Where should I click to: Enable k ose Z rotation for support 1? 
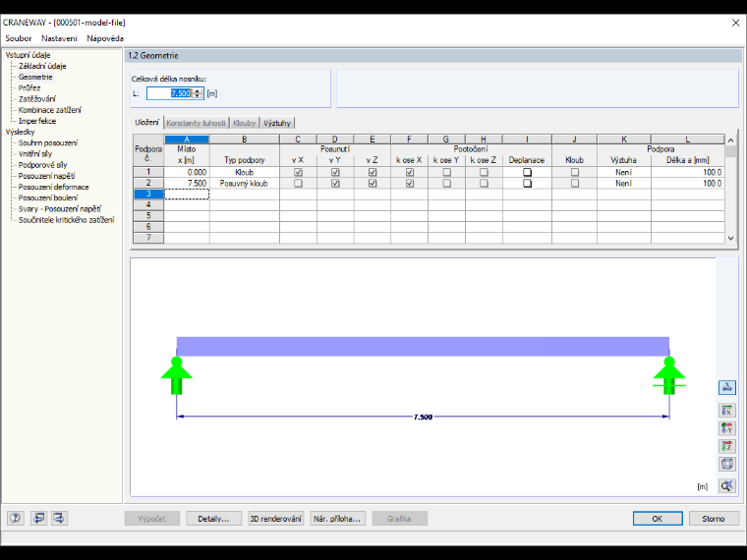click(484, 172)
